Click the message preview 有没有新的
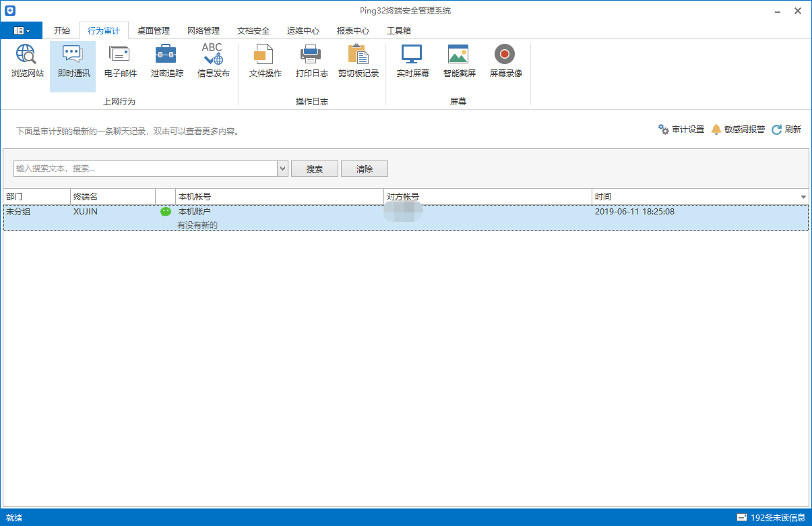Viewport: 812px width, 526px height. point(197,225)
